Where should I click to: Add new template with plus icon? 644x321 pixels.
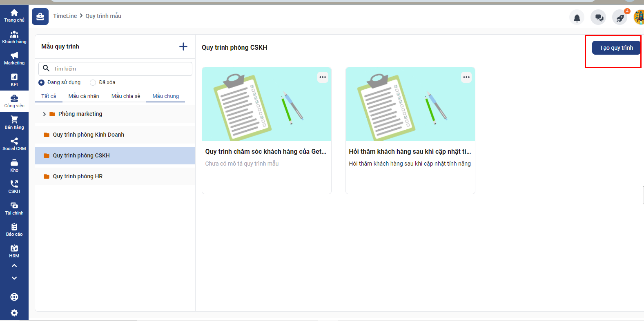[x=183, y=46]
